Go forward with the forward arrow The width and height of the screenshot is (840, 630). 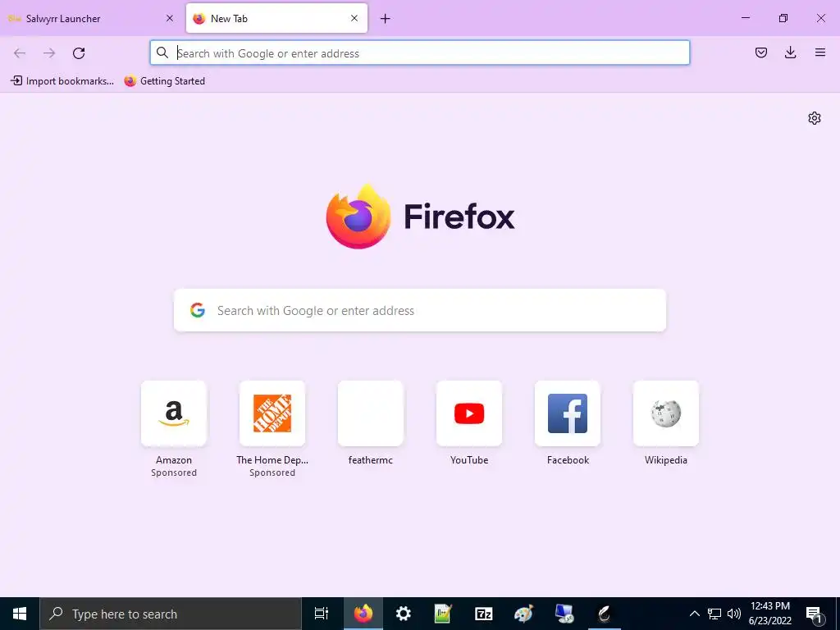coord(49,53)
